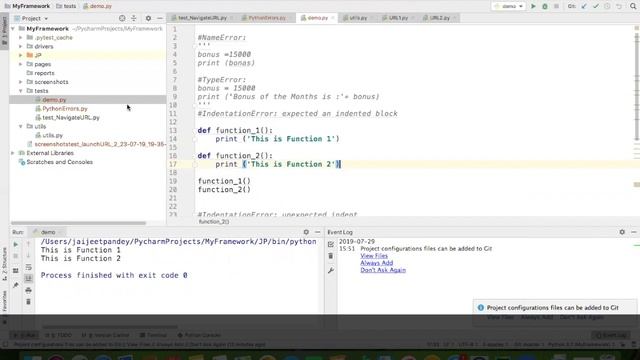Show Git history clock icon
The image size is (640, 360).
point(607,6)
